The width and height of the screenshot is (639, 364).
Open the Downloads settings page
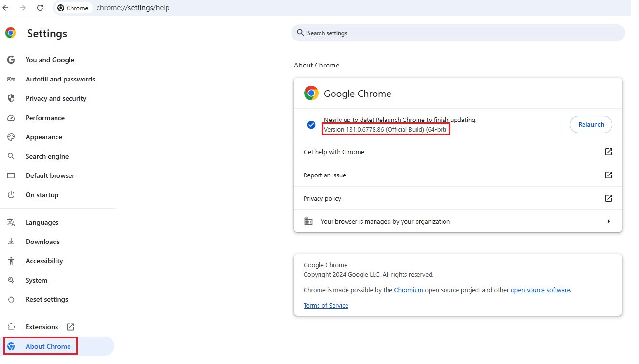point(42,242)
